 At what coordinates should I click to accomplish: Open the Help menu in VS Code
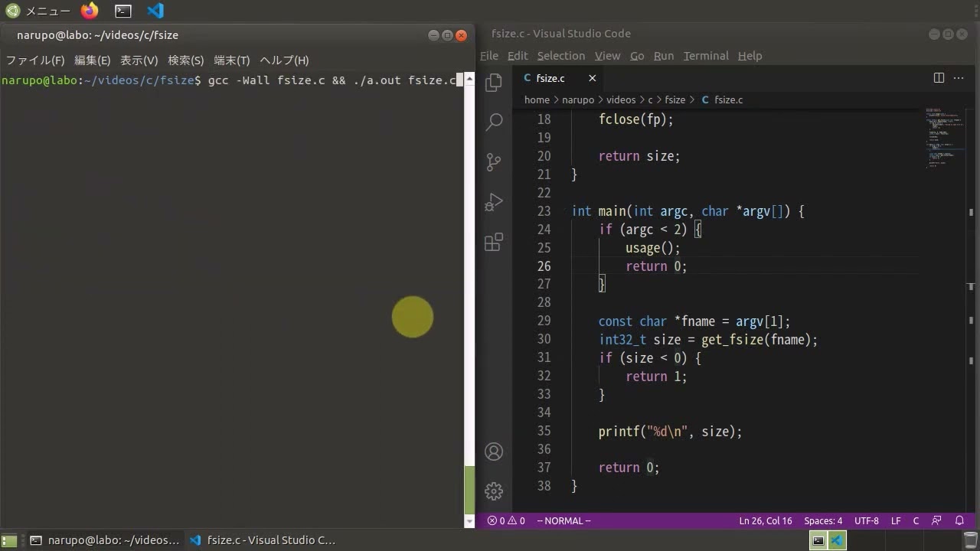coord(750,56)
